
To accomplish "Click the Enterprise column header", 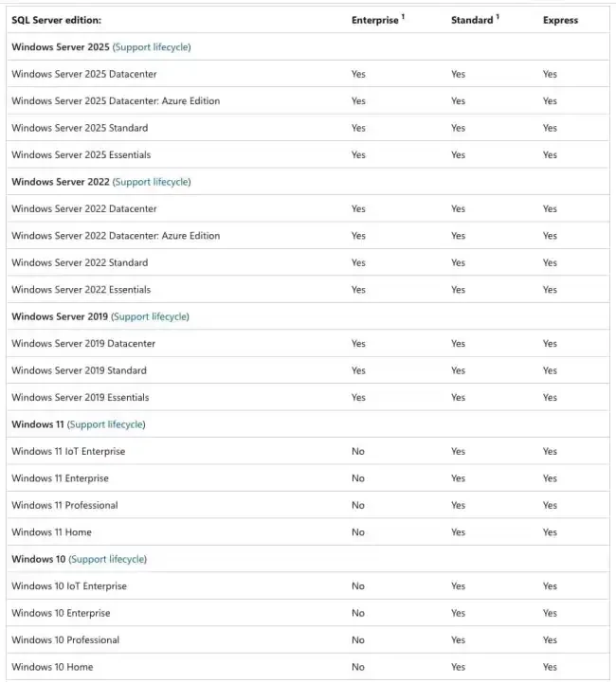I will (x=374, y=20).
